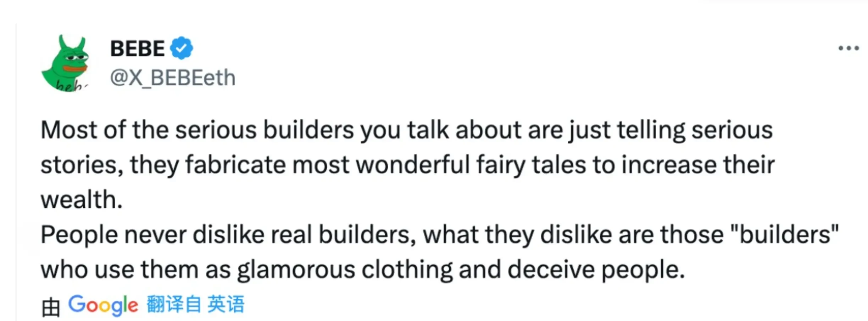868x321 pixels.
Task: Click the word "fabricate" in the tweet
Action: [x=235, y=165]
